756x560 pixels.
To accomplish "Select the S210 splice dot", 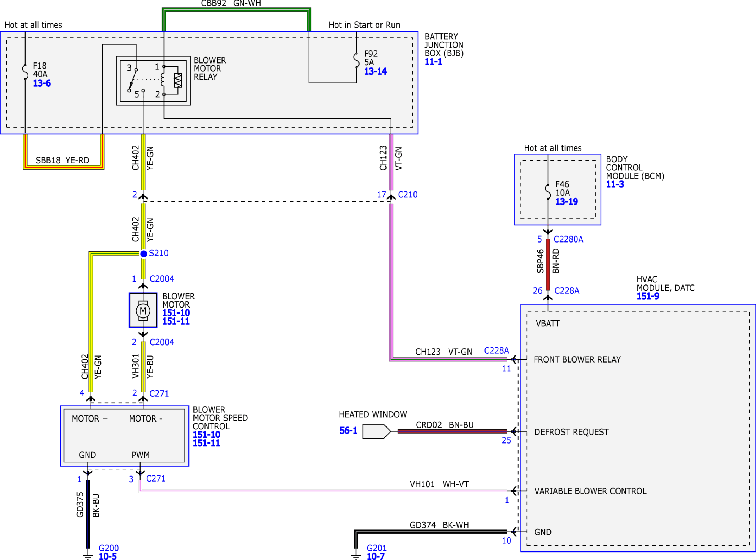I will (x=143, y=254).
